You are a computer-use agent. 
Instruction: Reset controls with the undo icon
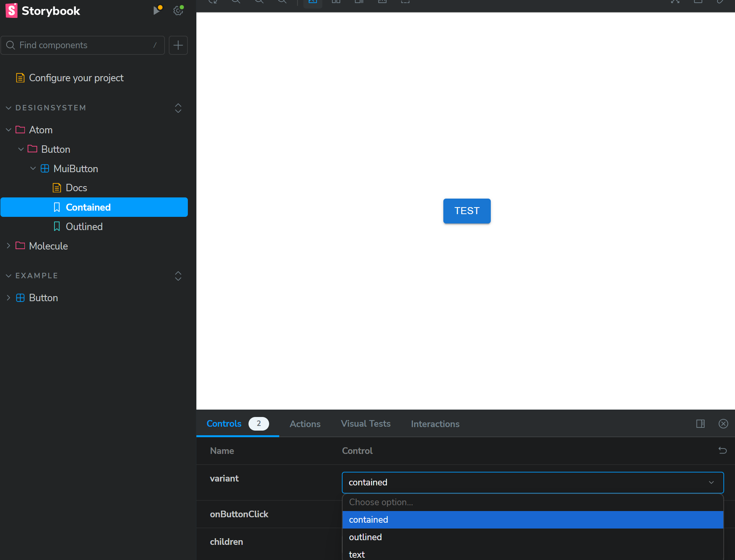(x=723, y=450)
